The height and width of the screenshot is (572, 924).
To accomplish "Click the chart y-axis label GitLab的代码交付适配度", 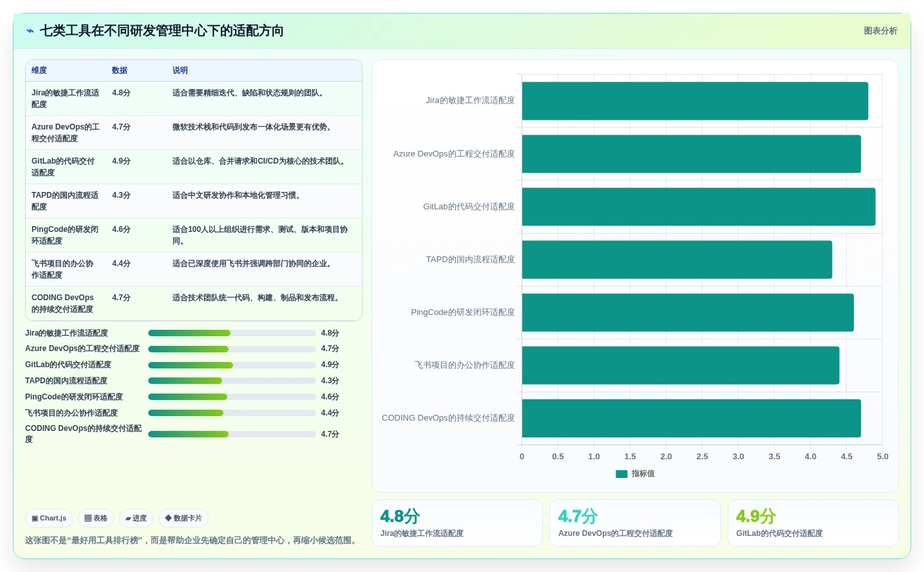I will 469,207.
